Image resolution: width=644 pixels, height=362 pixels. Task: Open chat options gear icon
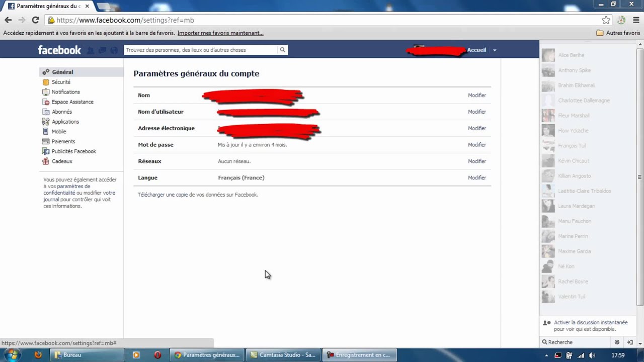pos(617,342)
